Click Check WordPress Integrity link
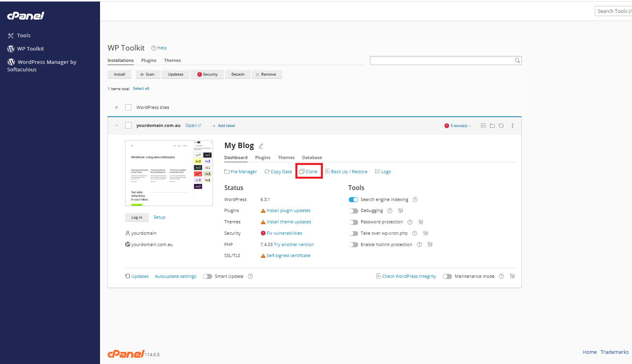Viewport: 632px width, 364px height. pos(406,276)
